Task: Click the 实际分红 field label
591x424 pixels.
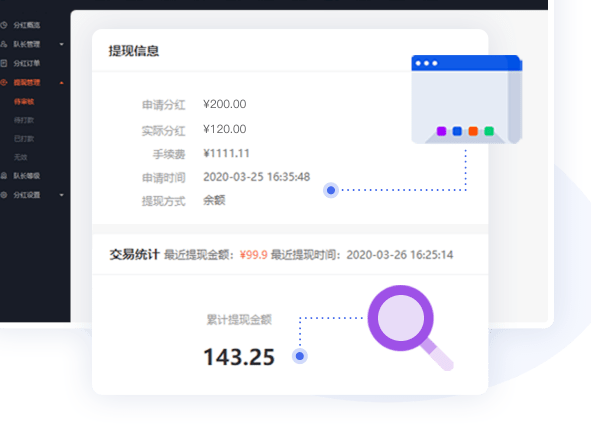Action: click(x=164, y=131)
